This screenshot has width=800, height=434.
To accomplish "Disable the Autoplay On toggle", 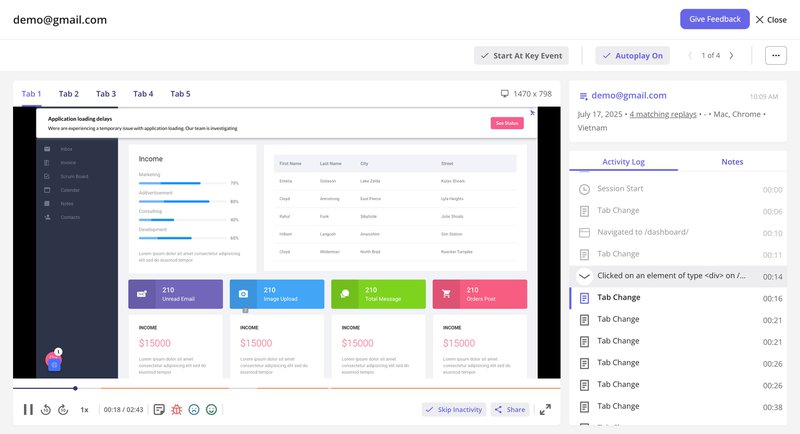I will click(x=632, y=56).
